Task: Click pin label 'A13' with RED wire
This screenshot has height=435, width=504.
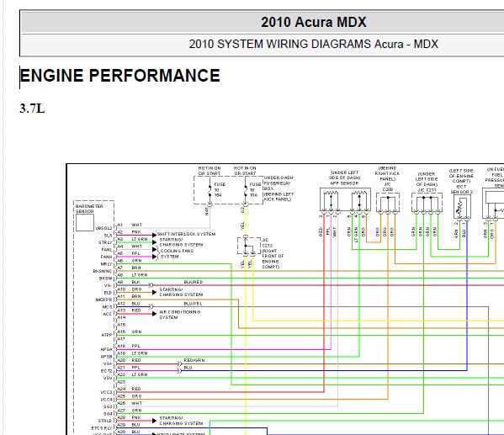Action: pyautogui.click(x=121, y=310)
